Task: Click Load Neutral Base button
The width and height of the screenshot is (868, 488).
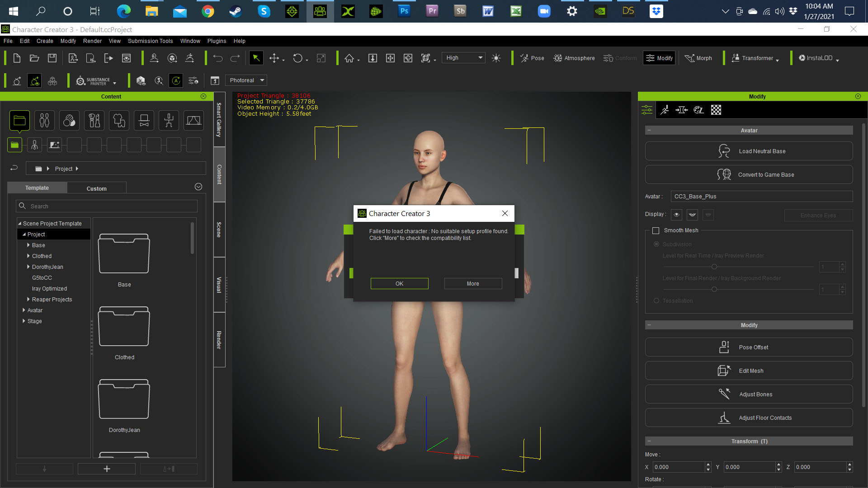Action: pyautogui.click(x=749, y=151)
